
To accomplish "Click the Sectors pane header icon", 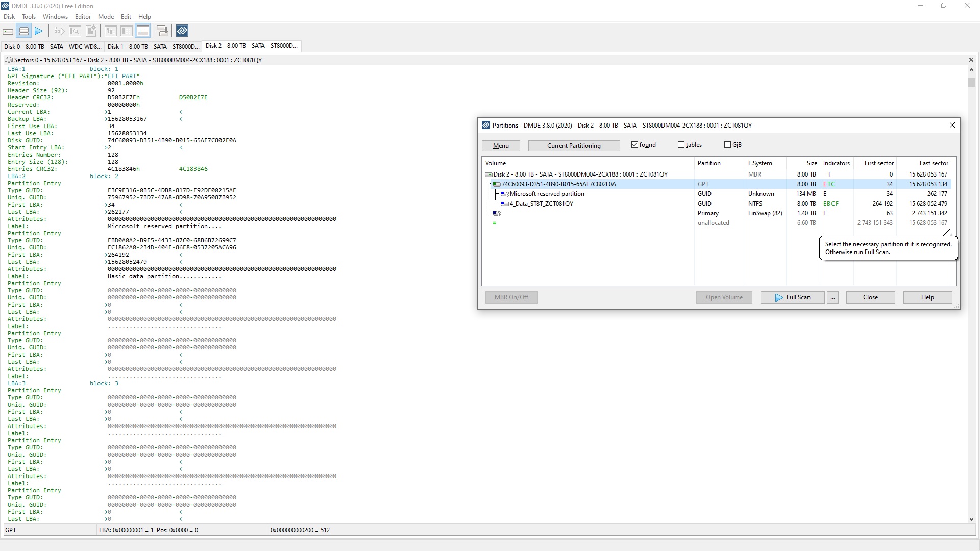I will (9, 60).
